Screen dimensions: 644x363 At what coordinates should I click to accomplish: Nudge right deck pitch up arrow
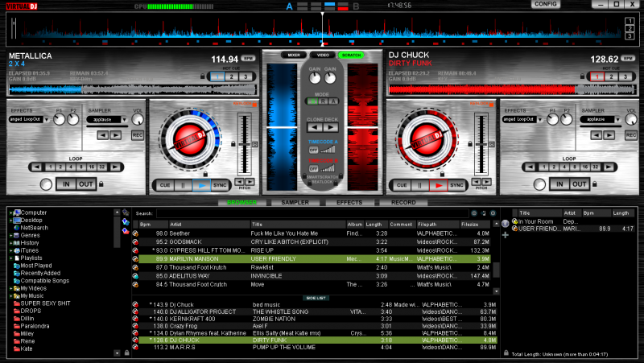[x=486, y=182]
